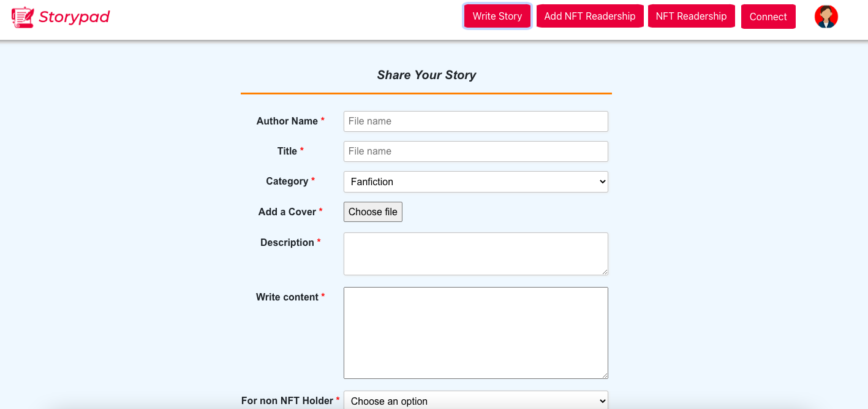
Task: Navigate to NFT Readership
Action: coord(691,16)
